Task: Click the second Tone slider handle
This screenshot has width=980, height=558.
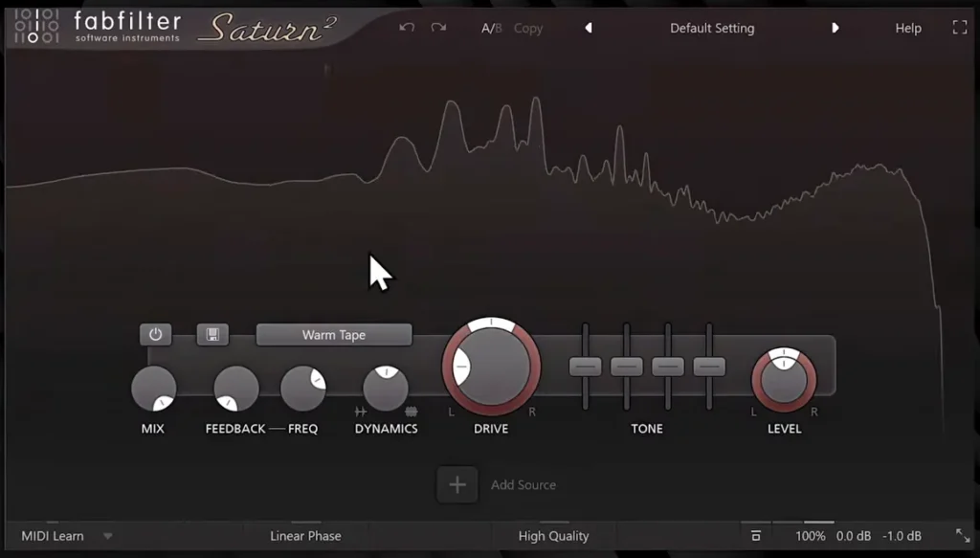Action: 627,367
